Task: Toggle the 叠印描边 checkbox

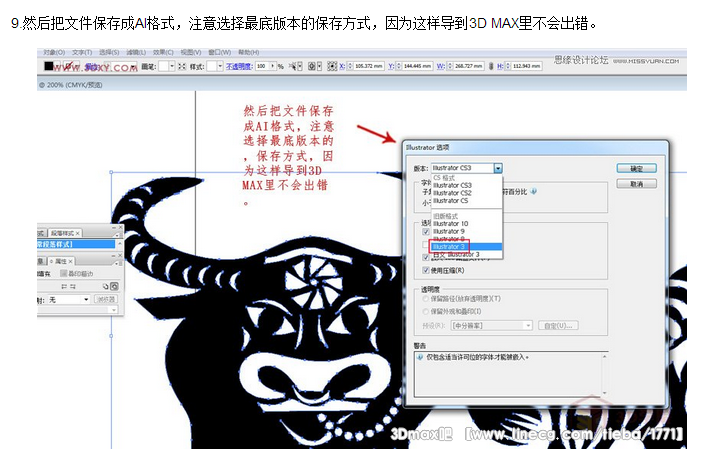Action: (64, 273)
